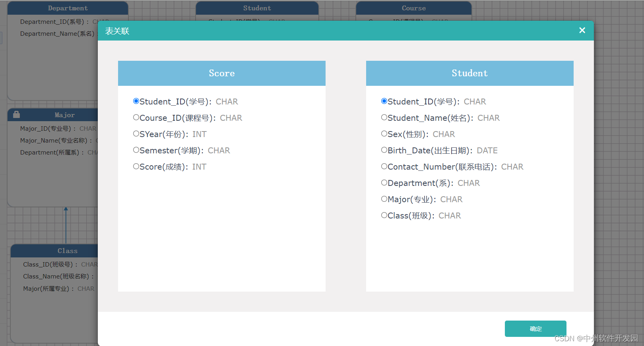Click Class_ID(班级号) field in Class table
Viewport: 644px width, 346px height.
(60, 265)
